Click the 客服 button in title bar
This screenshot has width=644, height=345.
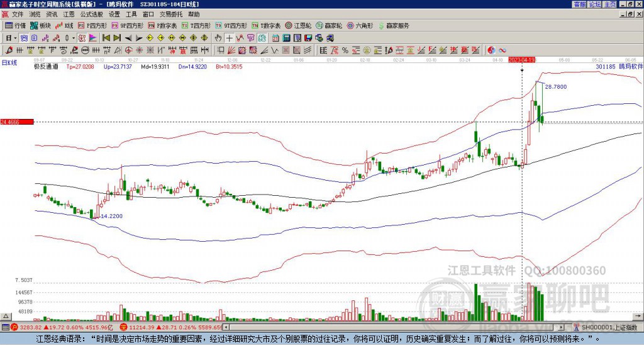579,4
